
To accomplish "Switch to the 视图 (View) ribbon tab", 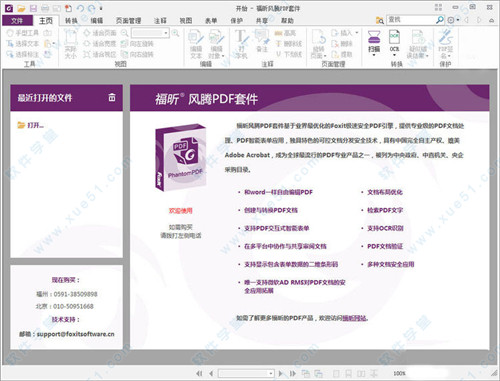I will pyautogui.click(x=186, y=21).
